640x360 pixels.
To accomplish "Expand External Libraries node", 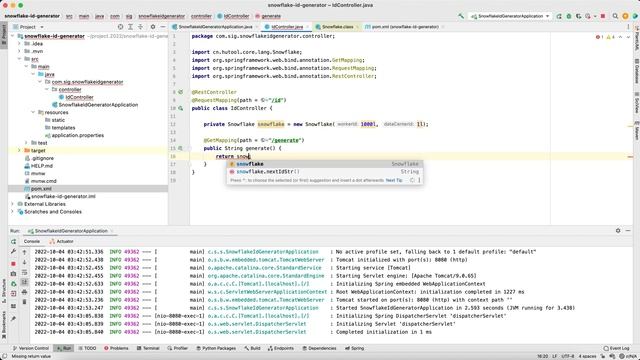I will pyautogui.click(x=13, y=204).
